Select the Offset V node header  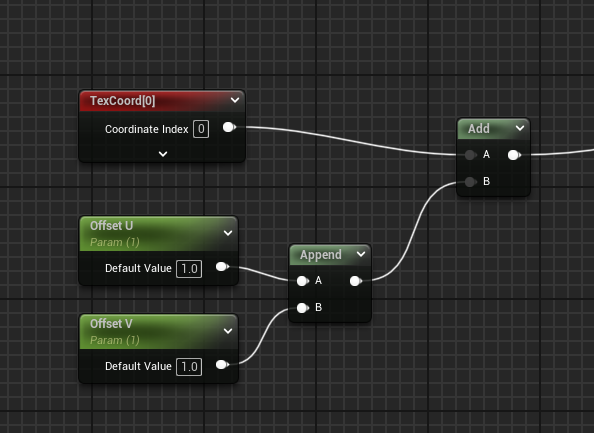159,331
